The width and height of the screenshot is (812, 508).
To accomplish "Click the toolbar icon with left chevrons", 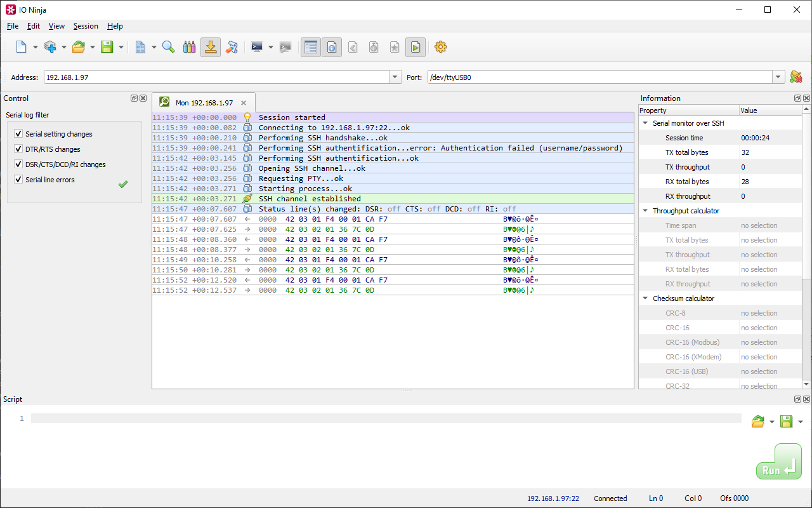I will point(353,47).
